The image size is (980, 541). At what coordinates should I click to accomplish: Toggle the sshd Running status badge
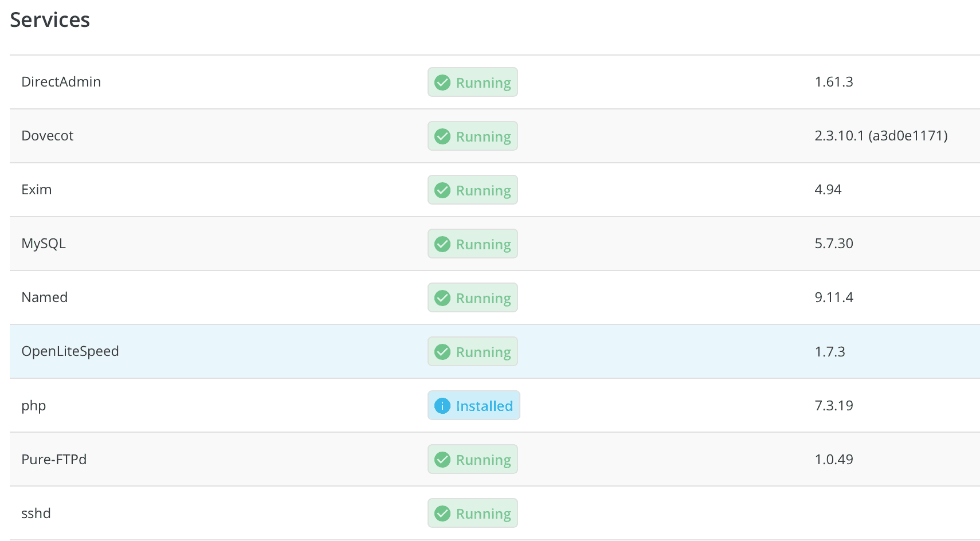coord(472,513)
